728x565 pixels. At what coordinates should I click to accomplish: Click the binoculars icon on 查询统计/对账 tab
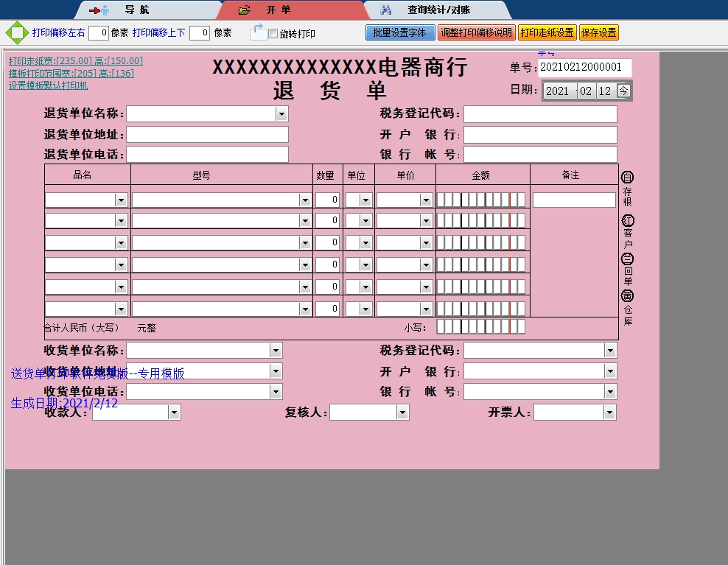tap(386, 10)
